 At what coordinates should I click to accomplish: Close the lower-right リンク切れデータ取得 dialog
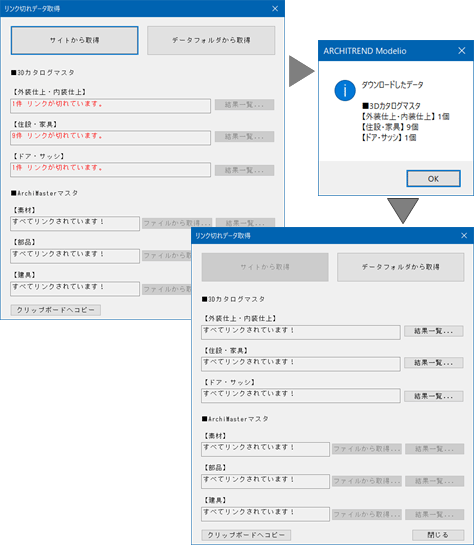(x=464, y=236)
